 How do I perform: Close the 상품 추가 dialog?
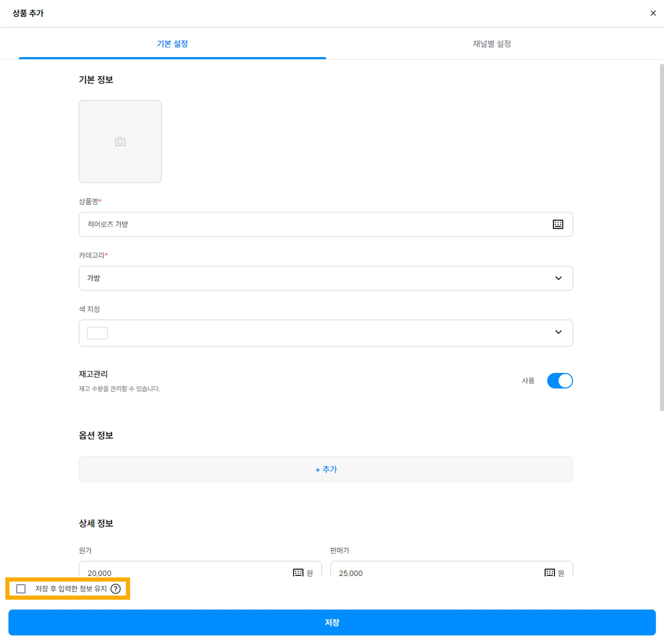[653, 13]
